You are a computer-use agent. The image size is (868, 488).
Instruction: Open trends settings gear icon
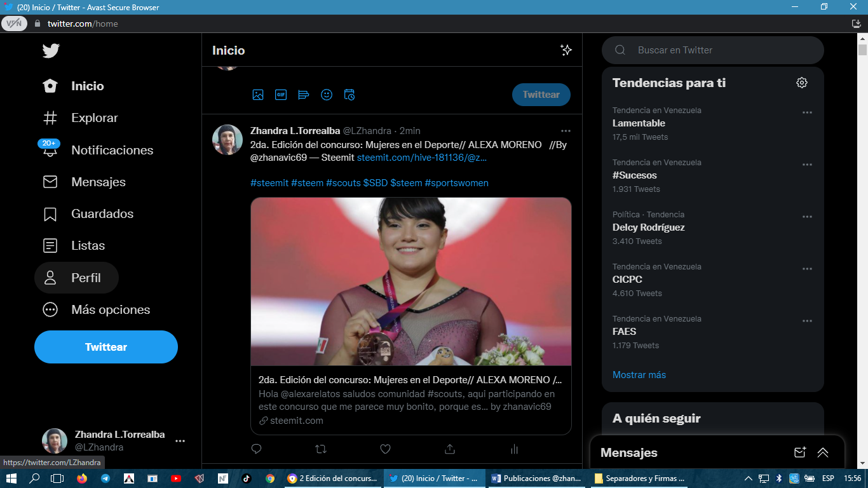coord(802,83)
